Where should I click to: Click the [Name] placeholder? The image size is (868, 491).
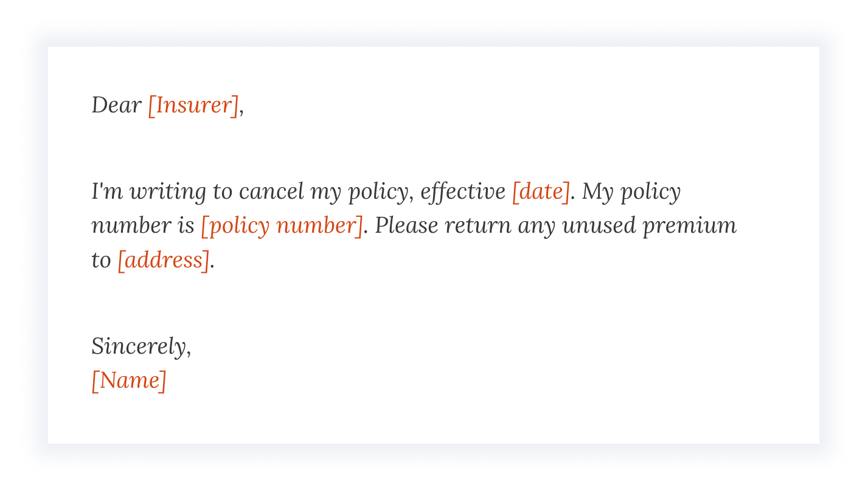[128, 380]
